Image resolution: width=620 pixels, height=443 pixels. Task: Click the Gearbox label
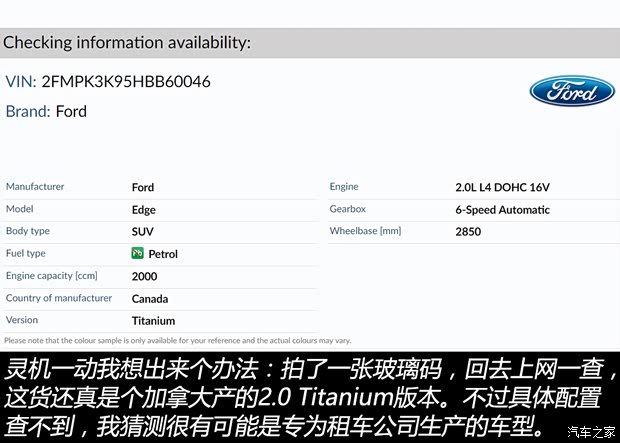pyautogui.click(x=348, y=209)
